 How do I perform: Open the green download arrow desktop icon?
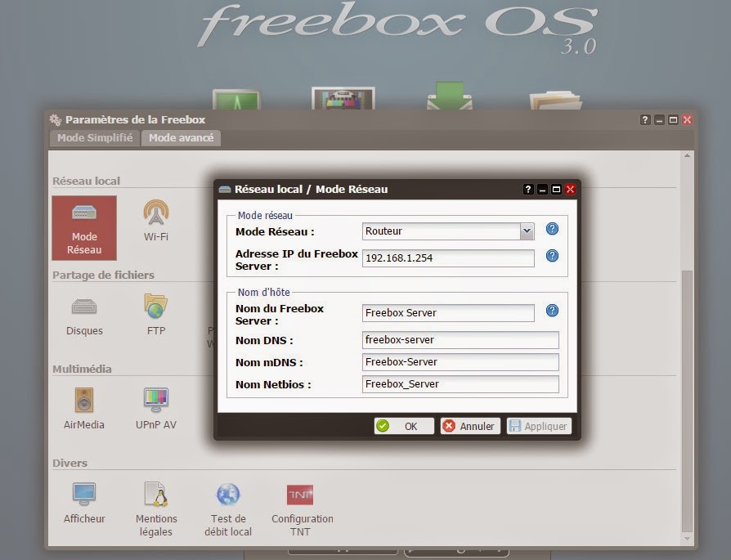(450, 96)
